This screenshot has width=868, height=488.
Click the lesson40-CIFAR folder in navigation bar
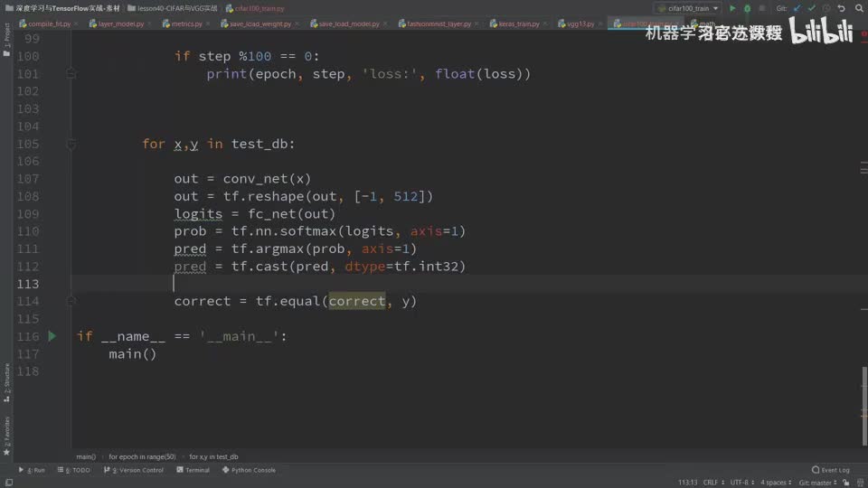(x=172, y=8)
